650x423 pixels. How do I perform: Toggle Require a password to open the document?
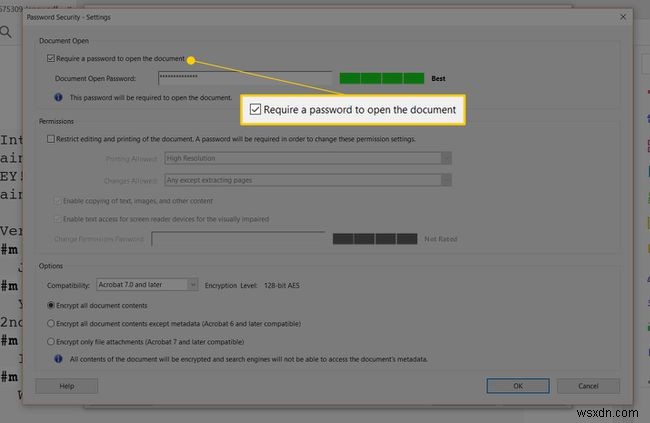[51, 58]
